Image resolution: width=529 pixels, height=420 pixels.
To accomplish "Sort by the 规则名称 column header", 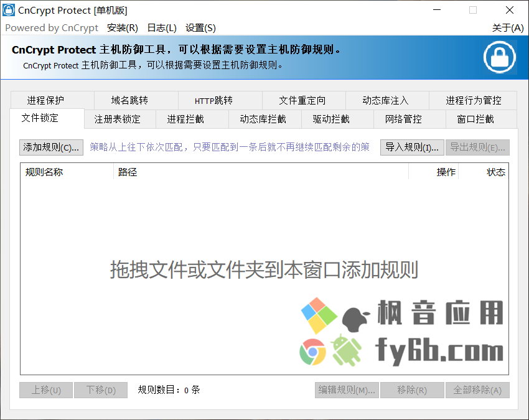I will pyautogui.click(x=67, y=172).
